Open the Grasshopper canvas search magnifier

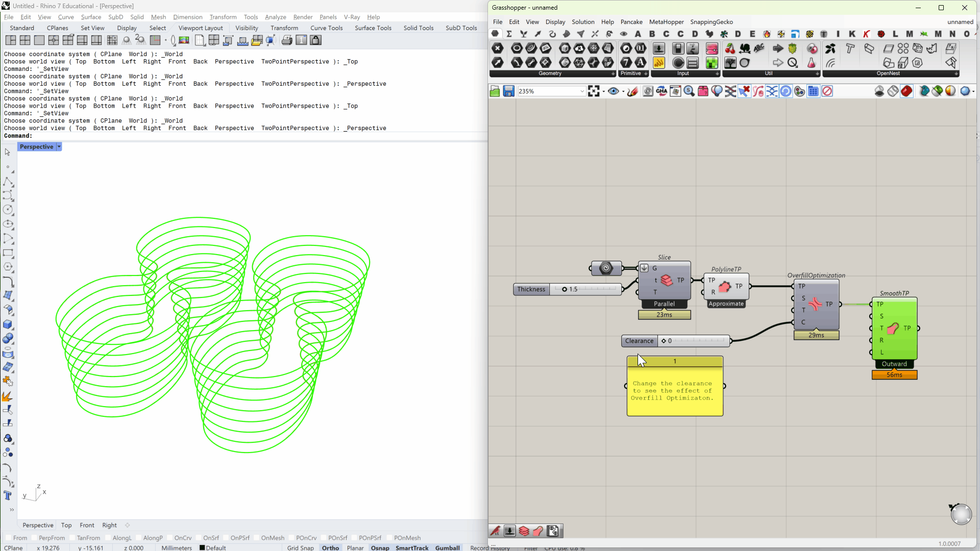(x=690, y=91)
